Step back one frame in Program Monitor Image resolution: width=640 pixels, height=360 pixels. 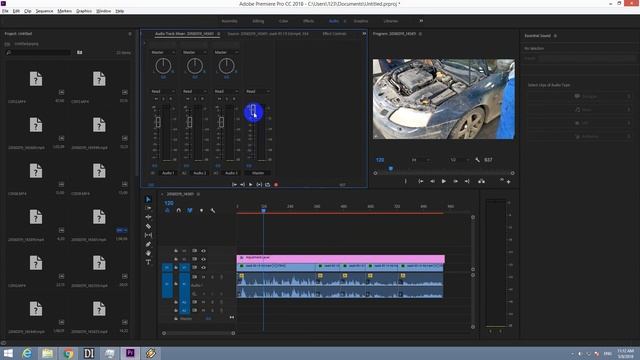click(x=432, y=181)
